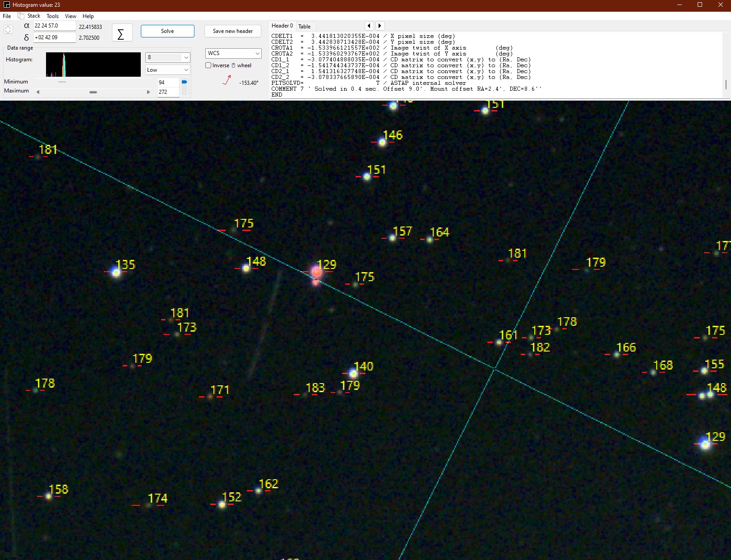Click the left arrow of Maximum scrollbar

38,92
